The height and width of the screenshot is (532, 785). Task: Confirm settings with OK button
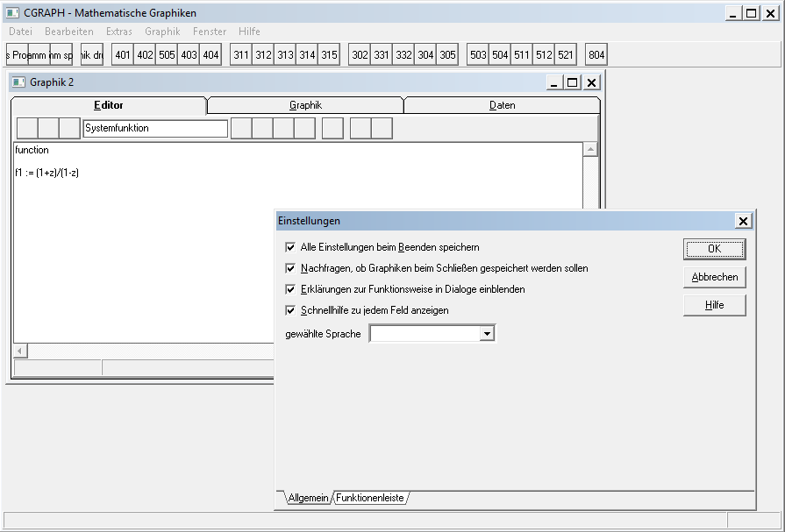(x=714, y=249)
